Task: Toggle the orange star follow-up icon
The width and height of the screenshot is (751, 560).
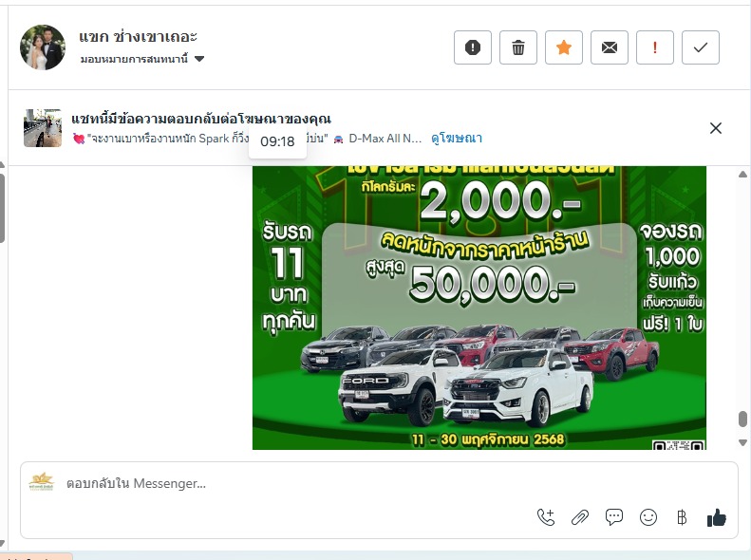Action: tap(564, 47)
